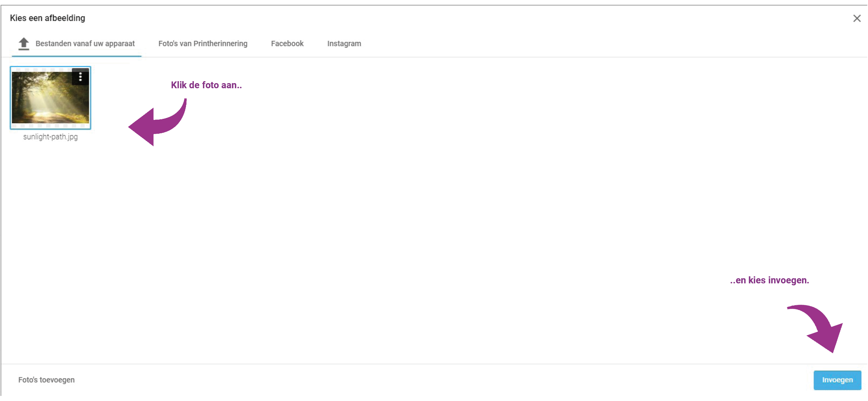Choose photos from Instagram source
The image size is (868, 401).
tap(344, 44)
